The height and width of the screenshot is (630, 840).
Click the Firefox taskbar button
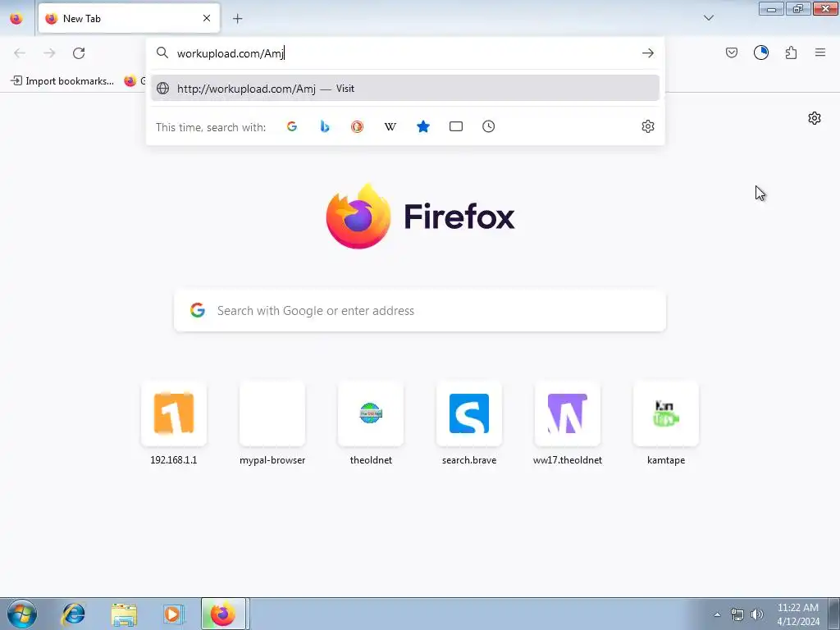point(223,614)
